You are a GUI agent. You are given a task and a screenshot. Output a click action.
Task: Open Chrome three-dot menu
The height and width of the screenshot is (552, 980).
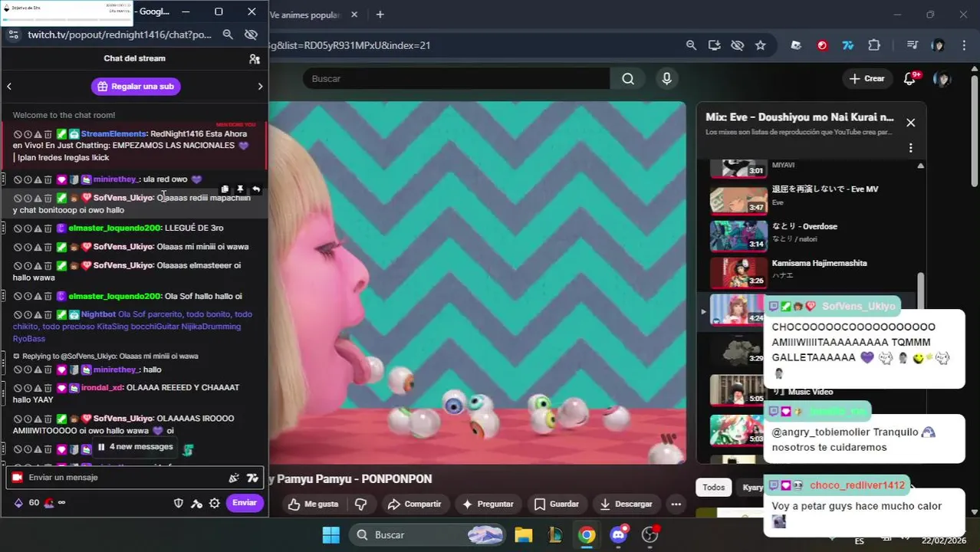[964, 45]
